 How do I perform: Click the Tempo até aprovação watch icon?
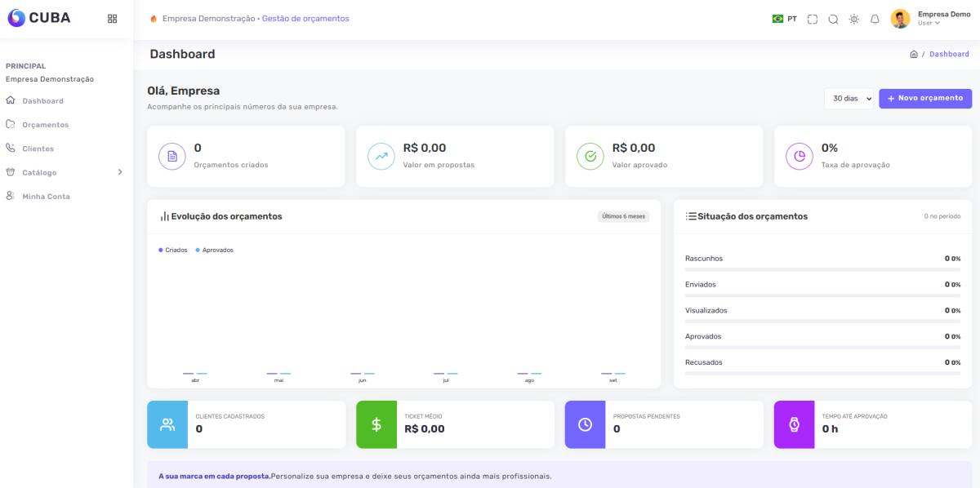coord(795,424)
